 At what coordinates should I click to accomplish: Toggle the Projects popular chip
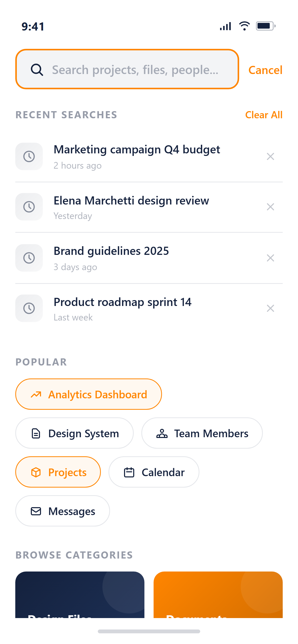pyautogui.click(x=58, y=472)
